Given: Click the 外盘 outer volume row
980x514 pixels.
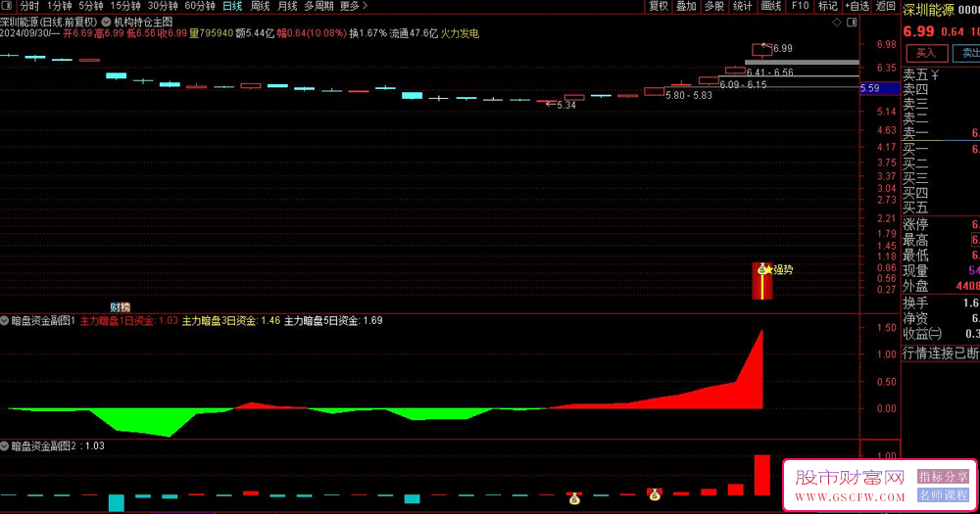Looking at the screenshot, I should pos(941,287).
